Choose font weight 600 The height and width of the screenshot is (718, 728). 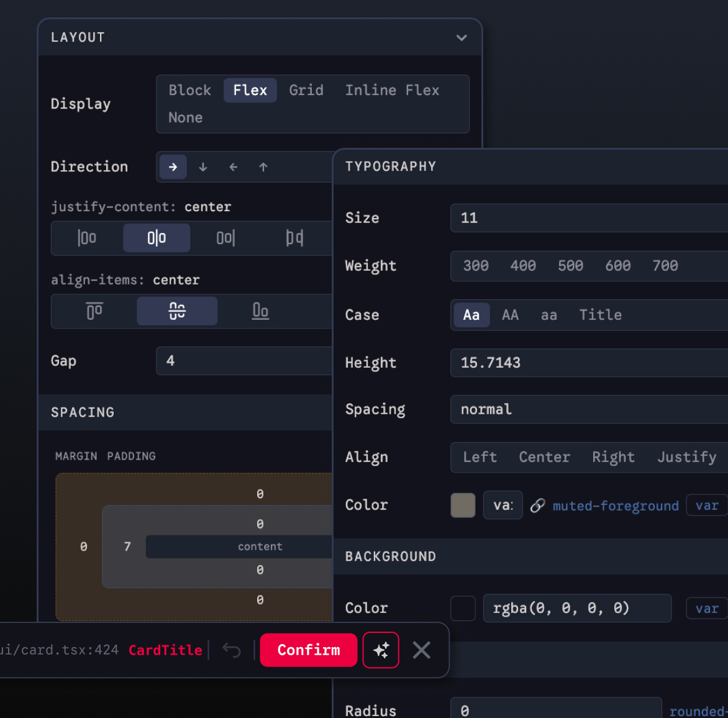[618, 266]
